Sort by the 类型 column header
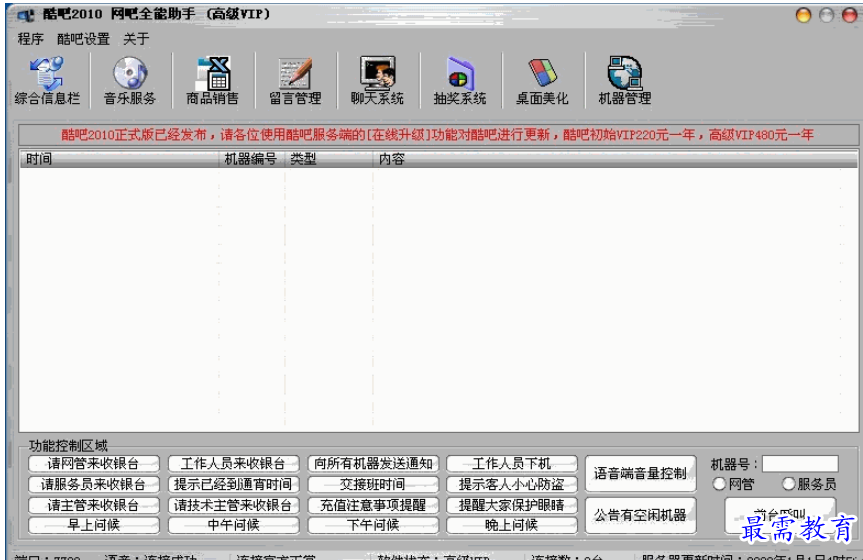The height and width of the screenshot is (560, 863). 329,159
